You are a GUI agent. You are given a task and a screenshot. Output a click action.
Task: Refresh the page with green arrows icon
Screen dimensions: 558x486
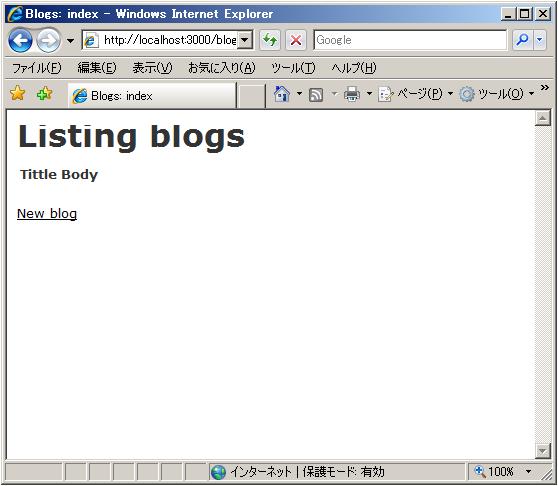[270, 40]
